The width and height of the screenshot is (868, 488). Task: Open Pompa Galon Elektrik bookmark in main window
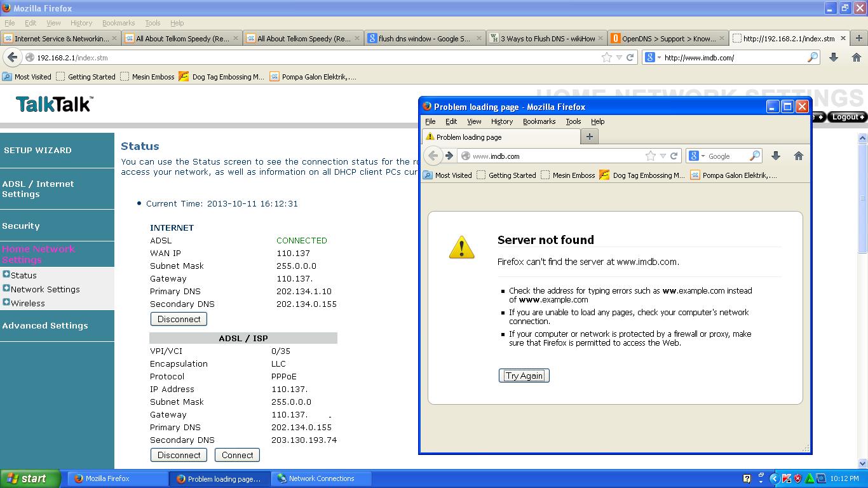313,76
